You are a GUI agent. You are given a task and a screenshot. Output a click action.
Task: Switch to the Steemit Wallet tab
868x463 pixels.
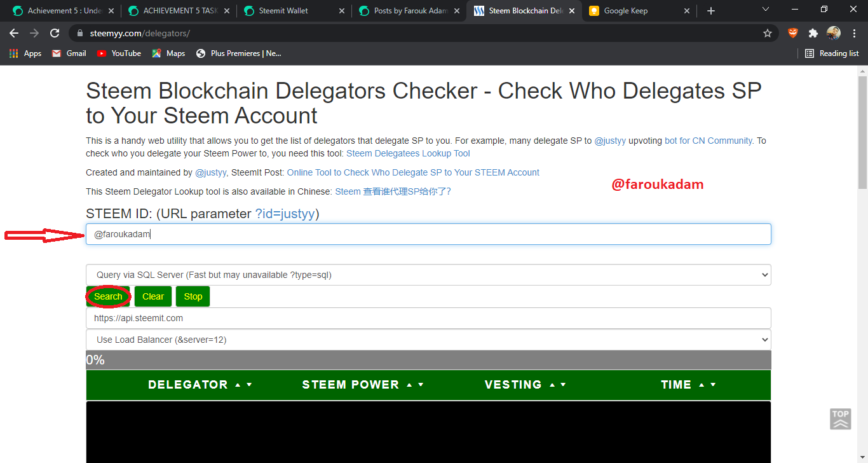[293, 11]
